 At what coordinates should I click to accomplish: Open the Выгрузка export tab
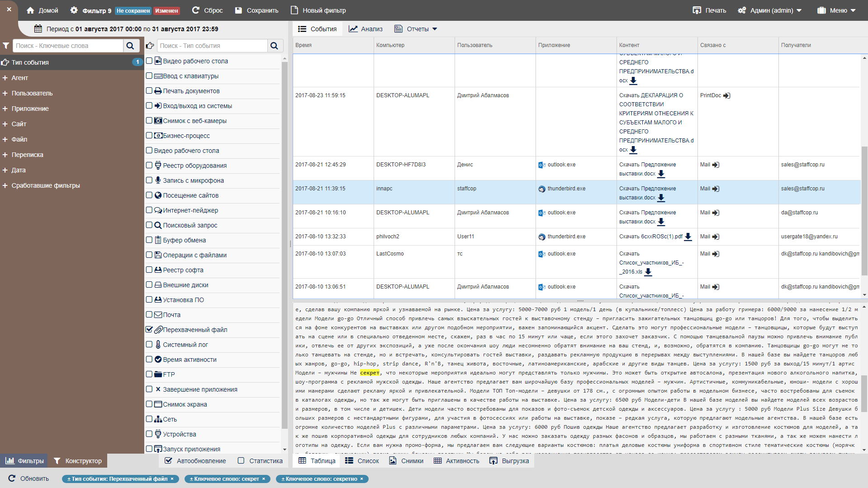point(509,461)
